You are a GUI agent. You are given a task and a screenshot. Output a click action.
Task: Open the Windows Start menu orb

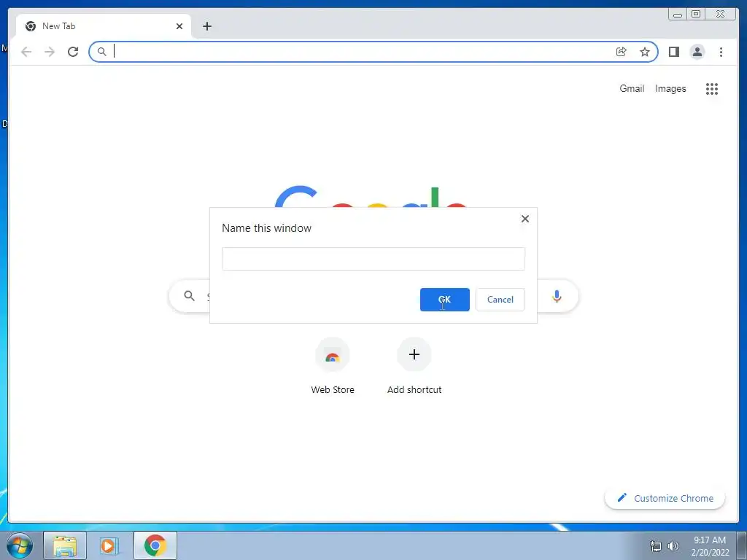(x=19, y=545)
